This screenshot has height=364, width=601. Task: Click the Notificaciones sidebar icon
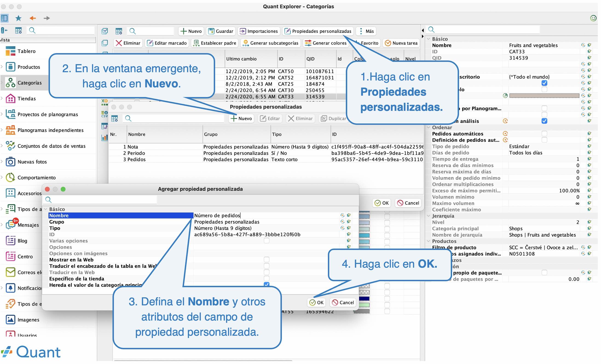coord(10,288)
